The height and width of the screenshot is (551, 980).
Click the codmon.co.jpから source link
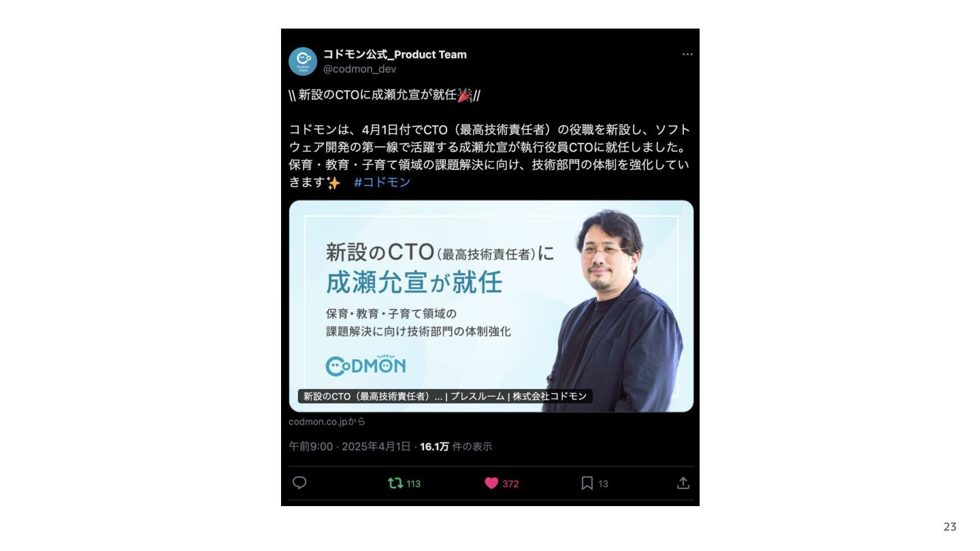click(x=327, y=422)
